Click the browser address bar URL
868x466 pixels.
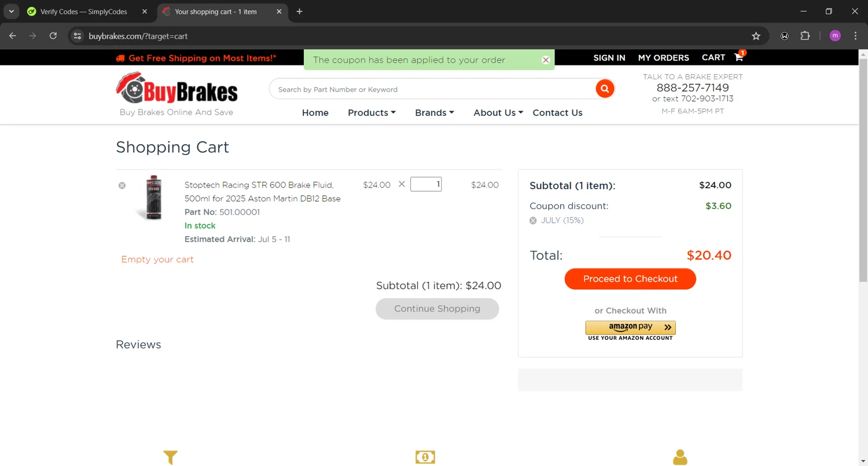point(138,36)
